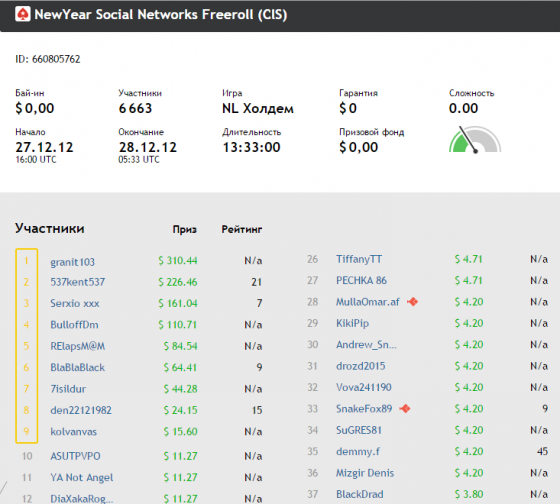Viewport: 560px width, 504px height.
Task: Click the green difficulty gauge
Action: tap(475, 140)
